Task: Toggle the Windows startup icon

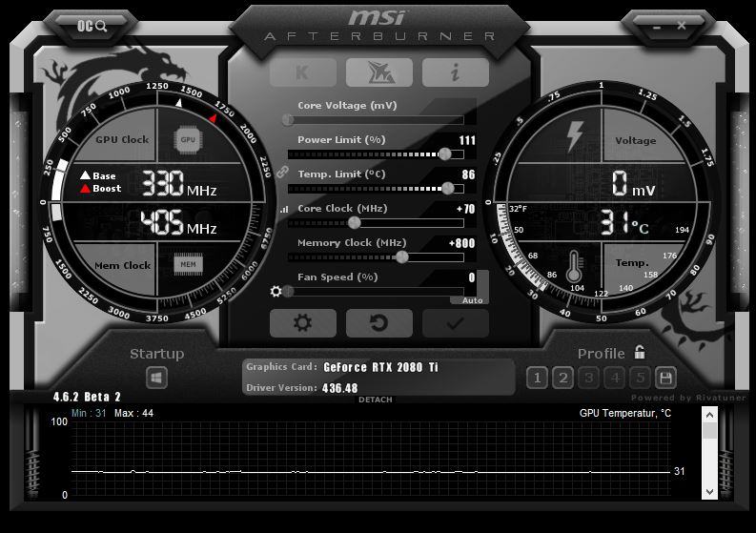Action: tap(156, 378)
